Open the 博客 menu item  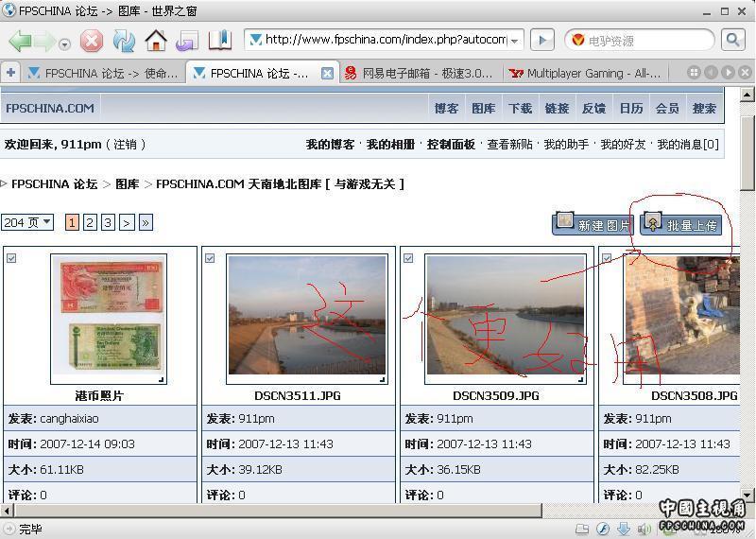446,109
